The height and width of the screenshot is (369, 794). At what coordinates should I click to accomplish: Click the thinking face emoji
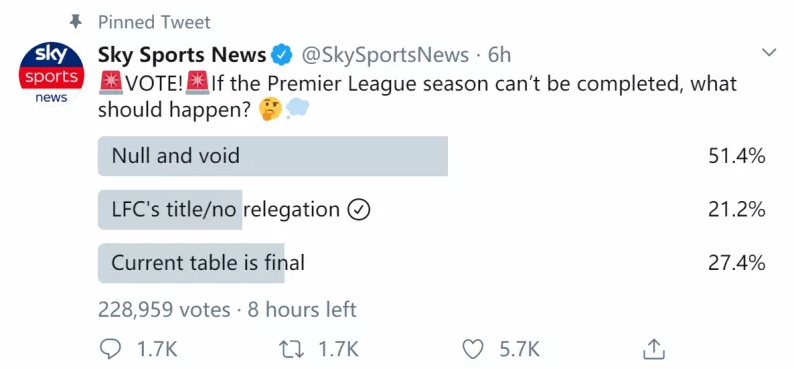[x=271, y=109]
